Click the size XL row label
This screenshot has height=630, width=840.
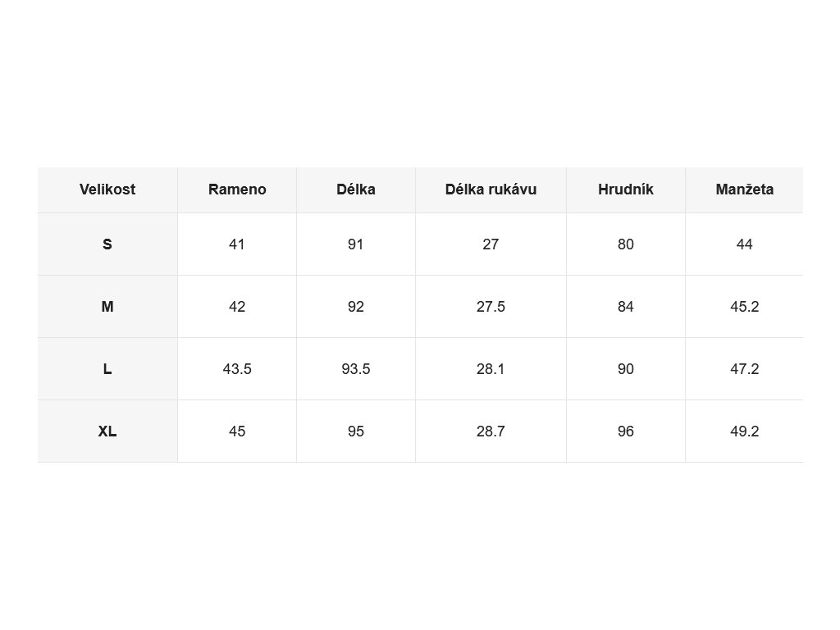coord(107,431)
